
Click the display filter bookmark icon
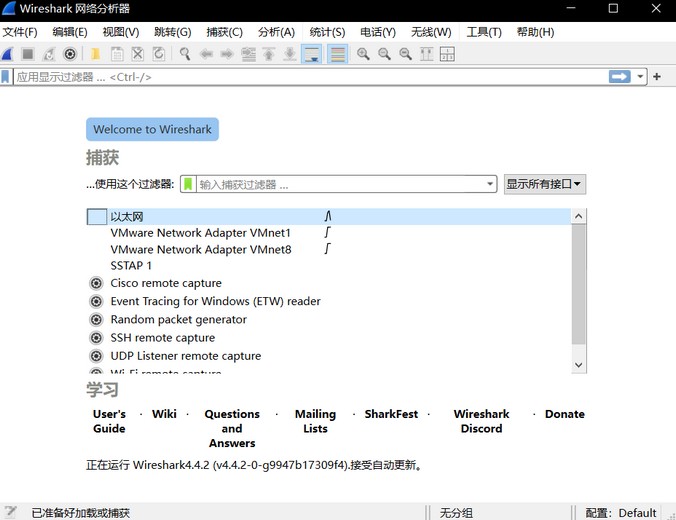(7, 77)
